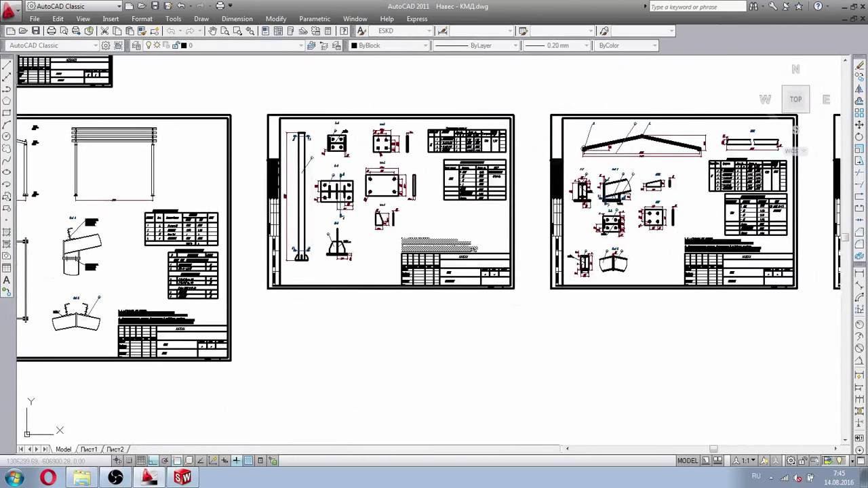868x488 pixels.
Task: Select the Hatch tool
Action: (x=7, y=232)
